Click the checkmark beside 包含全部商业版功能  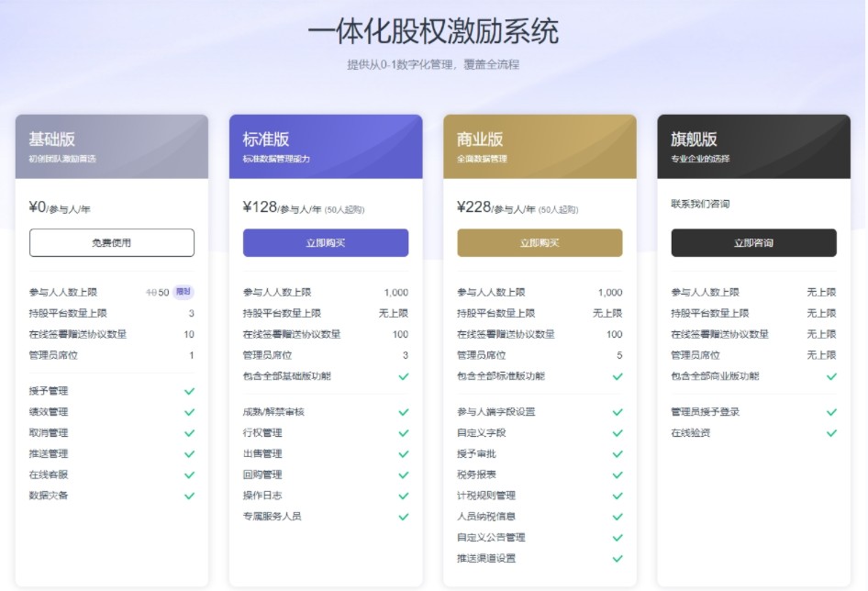pyautogui.click(x=831, y=376)
